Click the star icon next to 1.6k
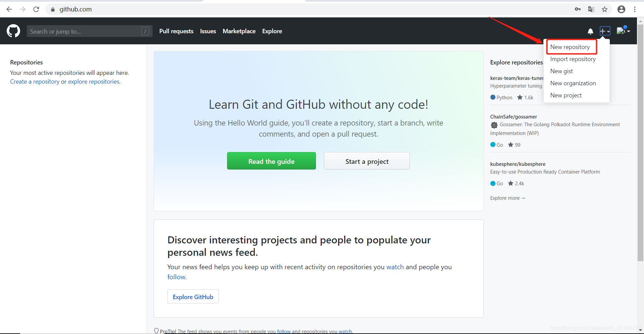644x334 pixels. pos(520,97)
